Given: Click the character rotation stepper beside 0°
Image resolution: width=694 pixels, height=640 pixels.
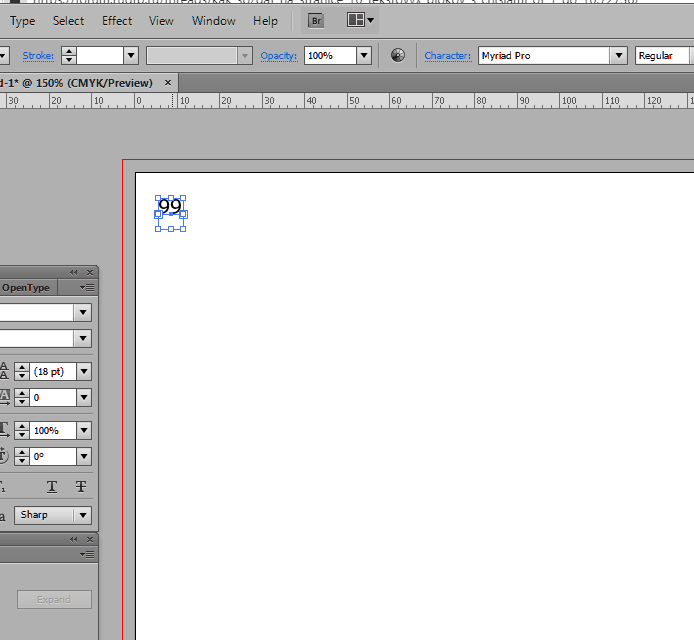Looking at the screenshot, I should coord(22,456).
